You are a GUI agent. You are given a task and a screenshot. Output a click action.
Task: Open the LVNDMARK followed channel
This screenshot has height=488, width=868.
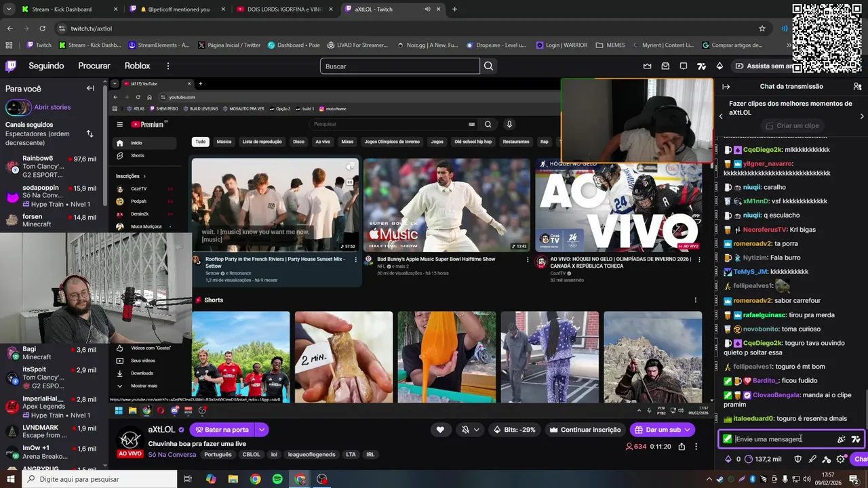coord(52,431)
